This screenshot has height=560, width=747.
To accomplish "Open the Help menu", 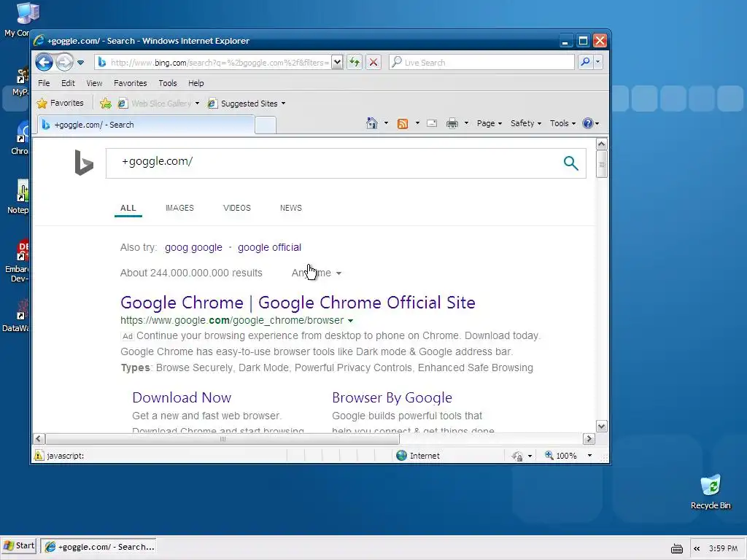I will (196, 83).
